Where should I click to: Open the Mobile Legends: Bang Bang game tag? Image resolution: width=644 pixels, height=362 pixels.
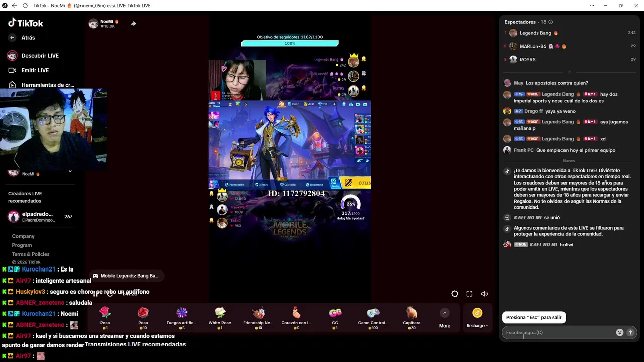click(126, 276)
